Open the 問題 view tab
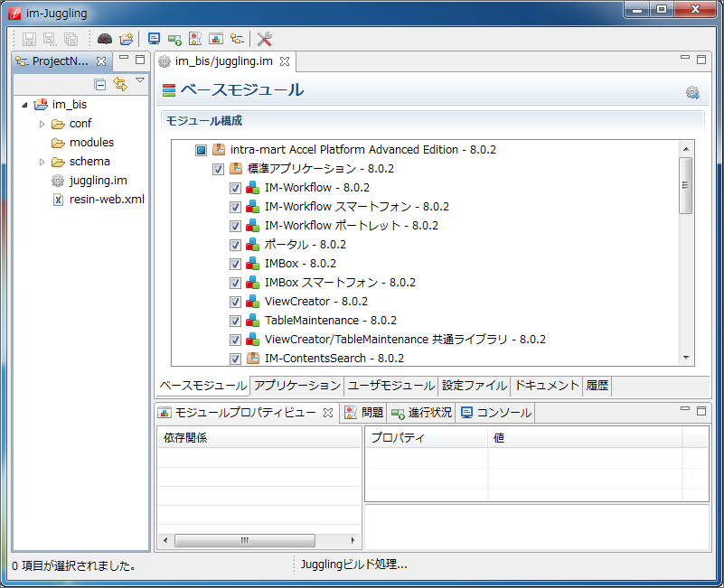Image resolution: width=724 pixels, height=588 pixels. 364,413
